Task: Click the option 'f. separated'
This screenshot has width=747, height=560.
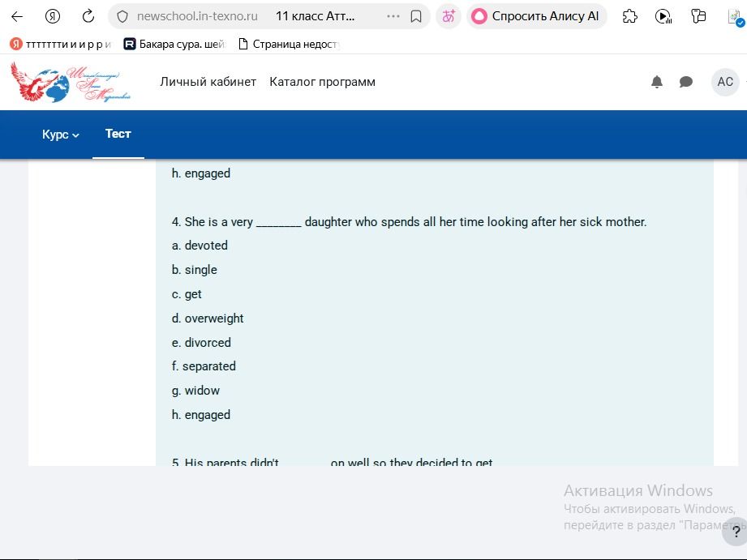Action: 204,366
